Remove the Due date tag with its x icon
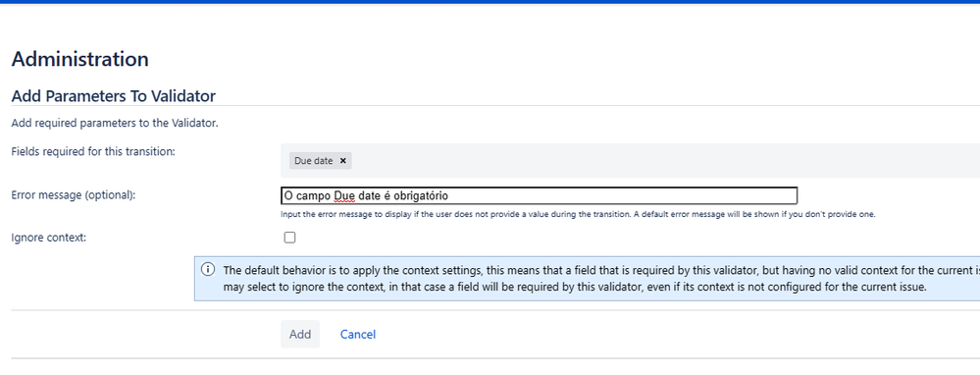The height and width of the screenshot is (375, 980). tap(342, 161)
